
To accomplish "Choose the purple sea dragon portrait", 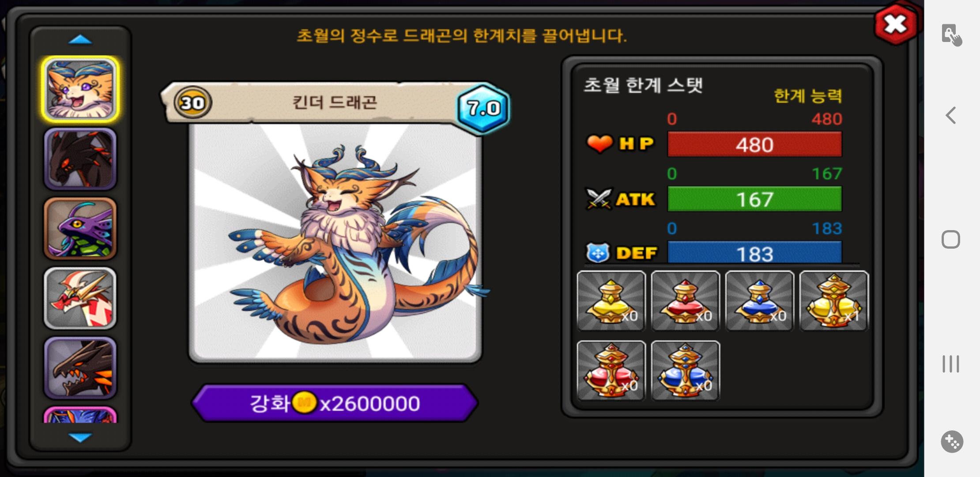I will coord(80,228).
